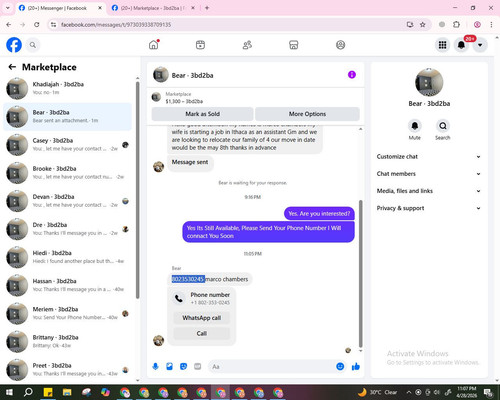Expand the Chat members section

429,174
